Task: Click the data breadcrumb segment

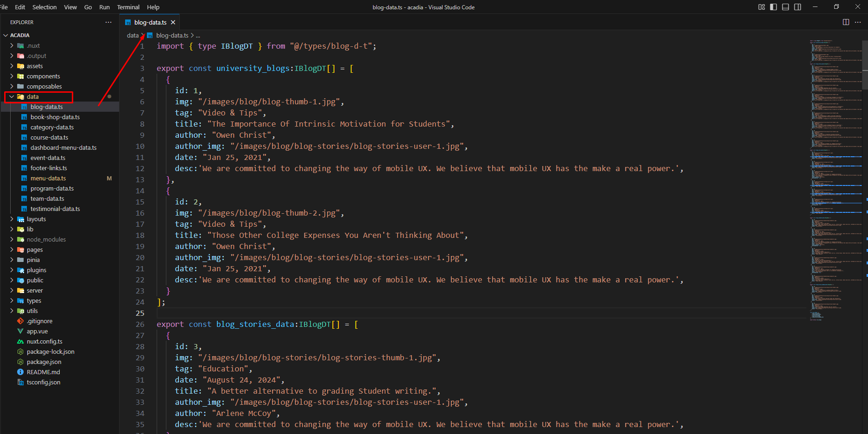Action: pyautogui.click(x=133, y=35)
